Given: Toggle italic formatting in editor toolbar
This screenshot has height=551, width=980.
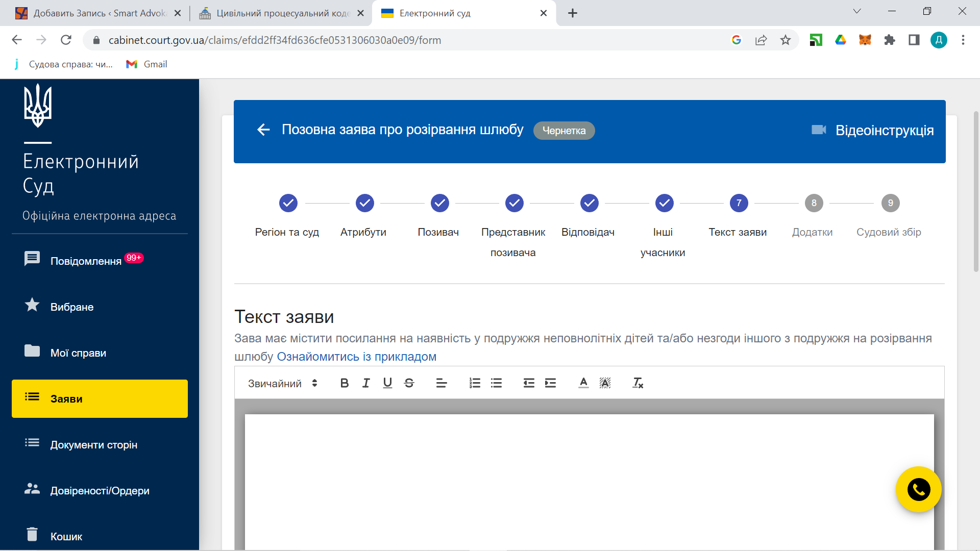Looking at the screenshot, I should point(366,383).
